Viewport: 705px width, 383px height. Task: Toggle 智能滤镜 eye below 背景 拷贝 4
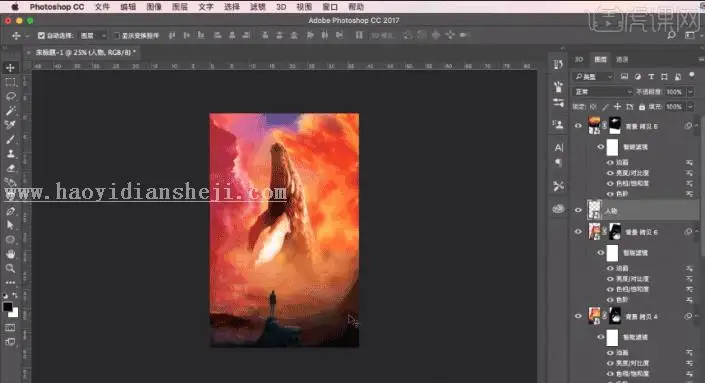click(x=601, y=337)
